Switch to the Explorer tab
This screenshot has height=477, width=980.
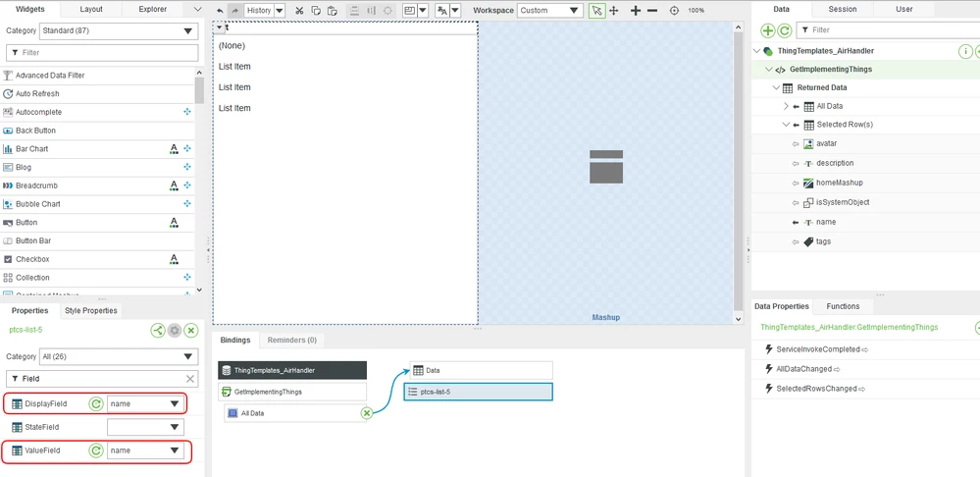[152, 10]
